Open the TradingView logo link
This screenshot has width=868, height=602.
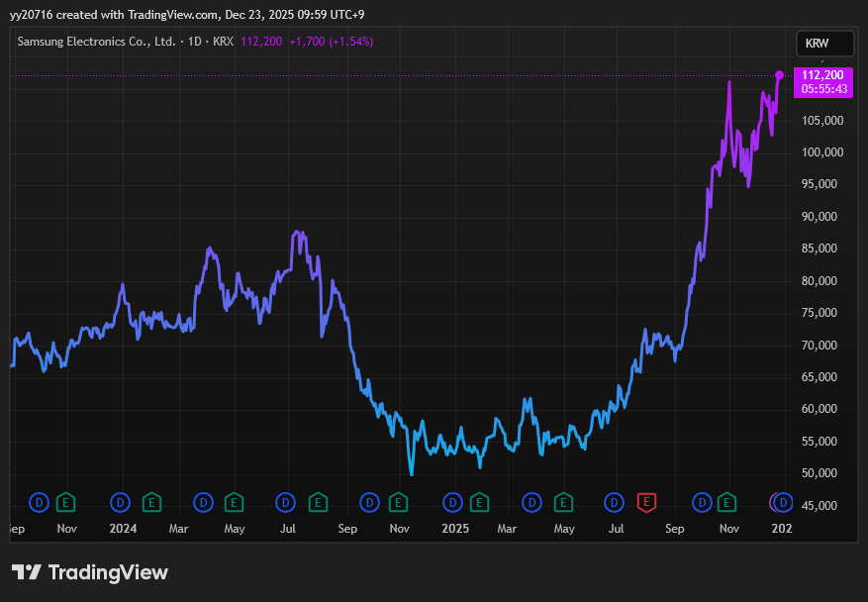pyautogui.click(x=90, y=572)
